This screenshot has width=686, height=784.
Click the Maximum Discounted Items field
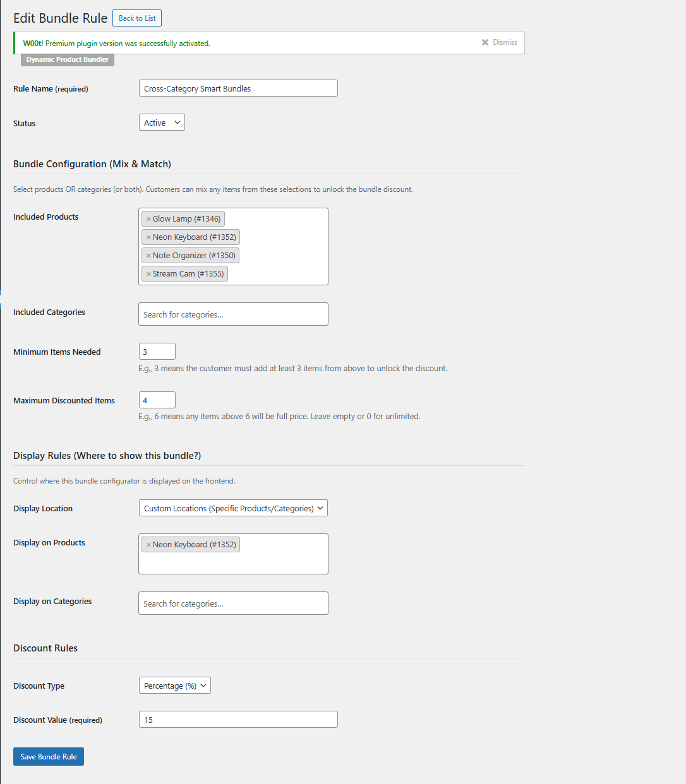click(157, 400)
